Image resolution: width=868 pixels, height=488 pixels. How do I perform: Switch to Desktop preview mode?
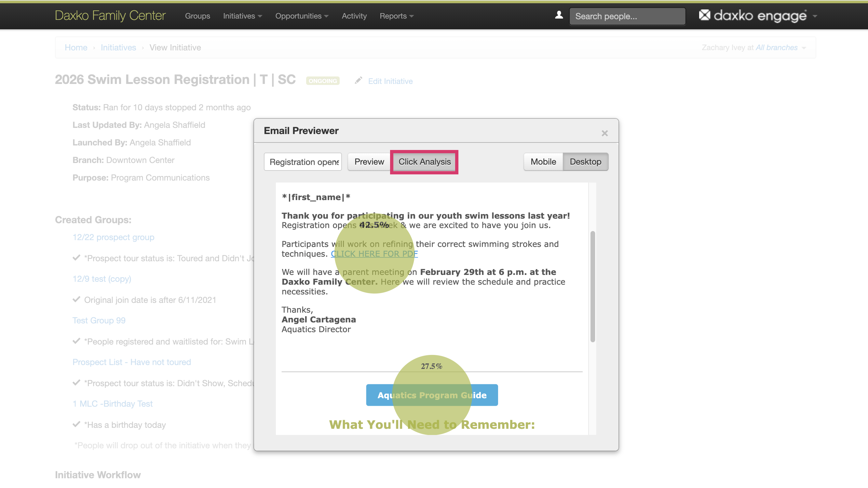coord(585,162)
